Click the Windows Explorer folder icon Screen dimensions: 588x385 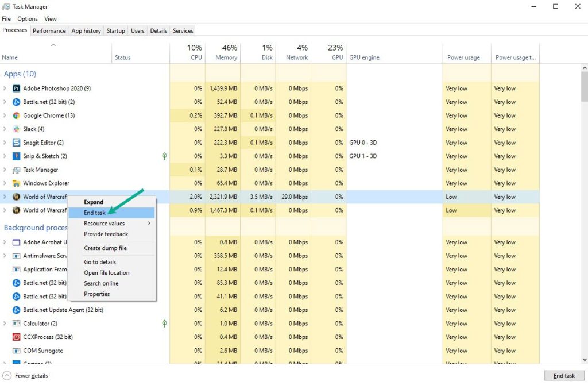click(16, 183)
